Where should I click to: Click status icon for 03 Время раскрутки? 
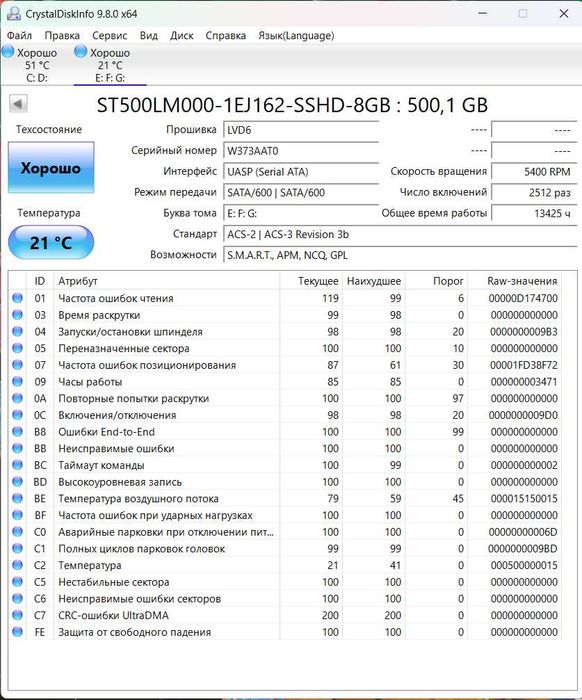click(x=17, y=315)
